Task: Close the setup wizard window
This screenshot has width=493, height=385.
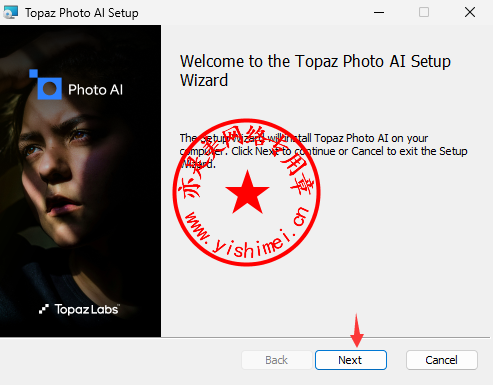Action: tap(470, 12)
